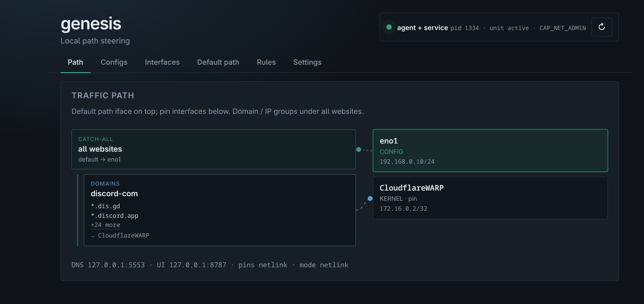The width and height of the screenshot is (644, 304).
Task: Expand the '+24 more' domains list
Action: [x=105, y=225]
